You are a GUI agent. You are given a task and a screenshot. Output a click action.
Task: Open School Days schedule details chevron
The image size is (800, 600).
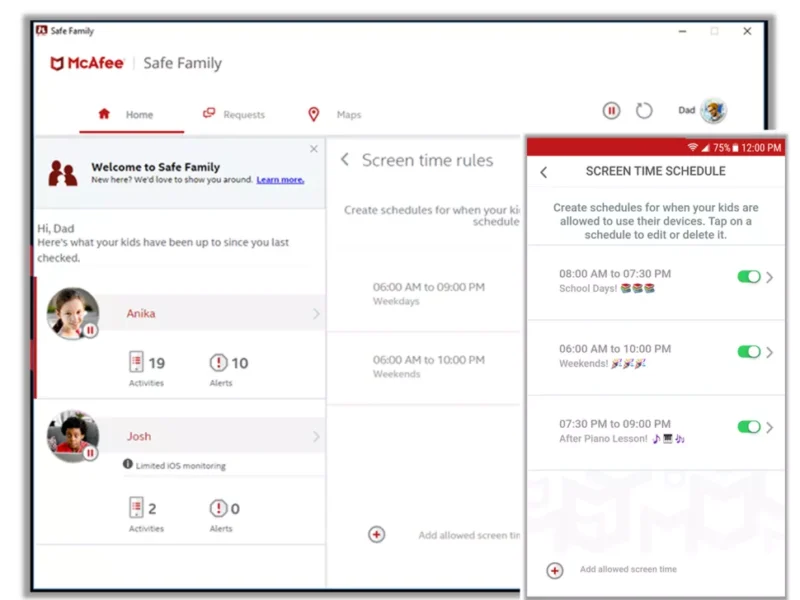770,277
